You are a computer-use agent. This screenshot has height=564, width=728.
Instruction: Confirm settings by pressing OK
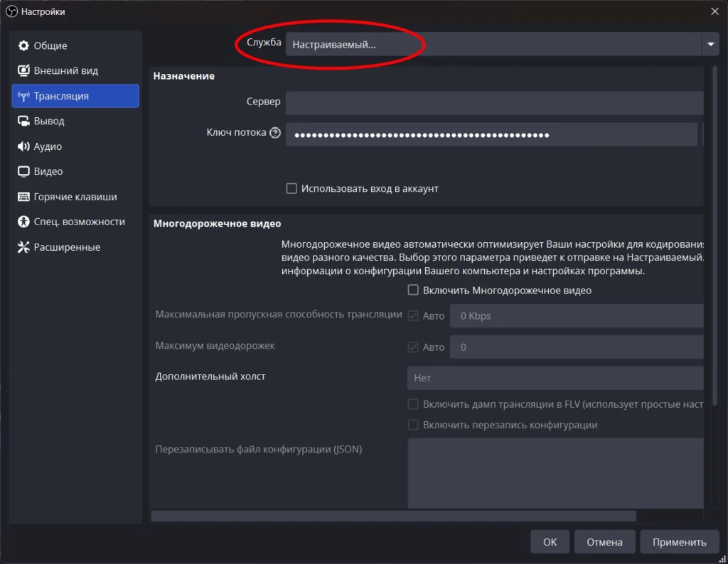(x=550, y=541)
